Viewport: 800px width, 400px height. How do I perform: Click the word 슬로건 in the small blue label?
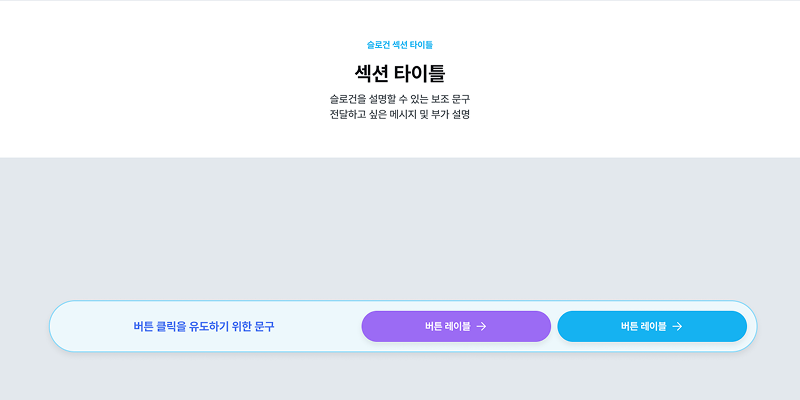(x=378, y=45)
